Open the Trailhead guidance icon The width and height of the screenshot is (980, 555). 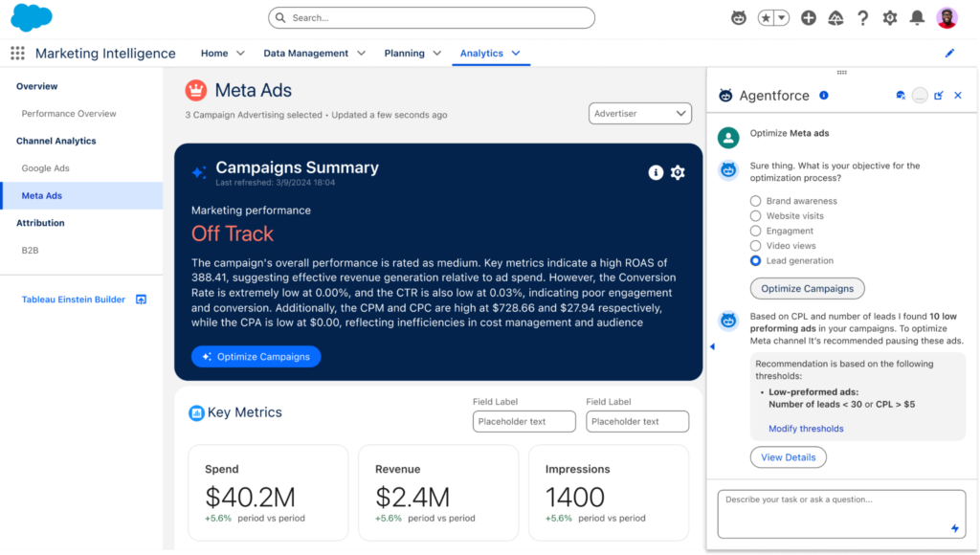click(x=835, y=18)
